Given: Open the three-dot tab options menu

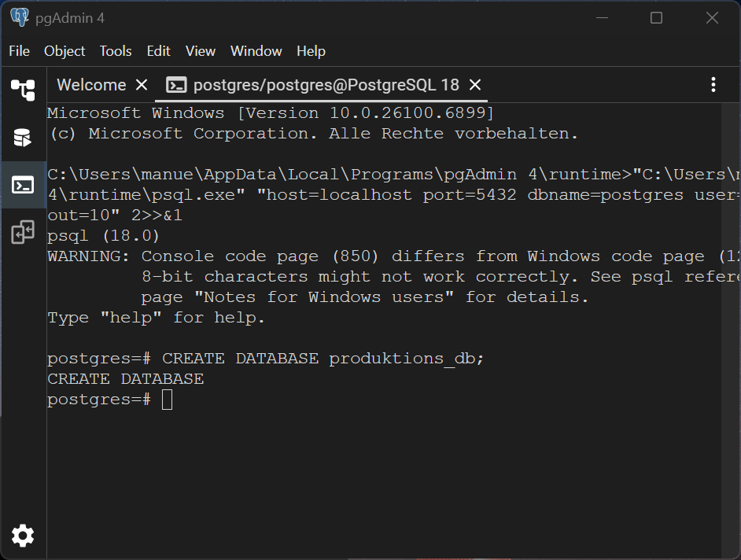Looking at the screenshot, I should point(713,85).
